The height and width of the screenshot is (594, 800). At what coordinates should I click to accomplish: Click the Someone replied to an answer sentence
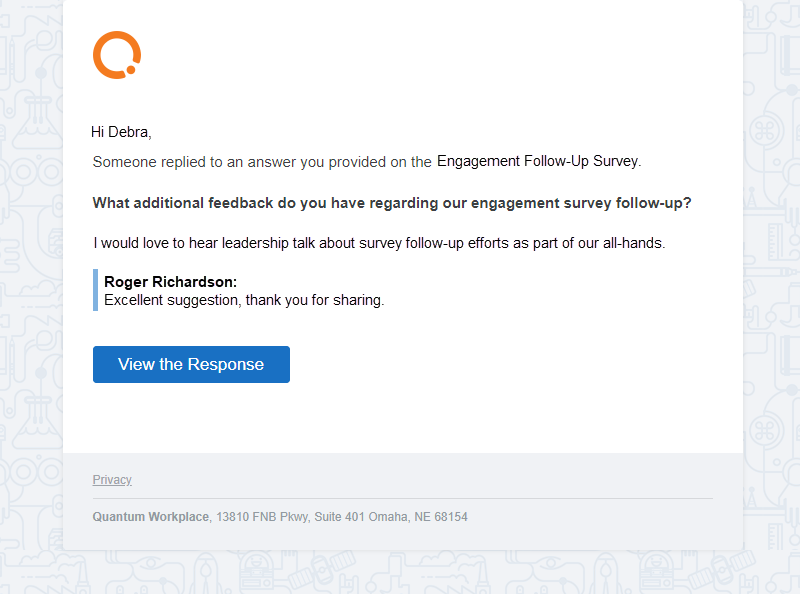tap(262, 162)
